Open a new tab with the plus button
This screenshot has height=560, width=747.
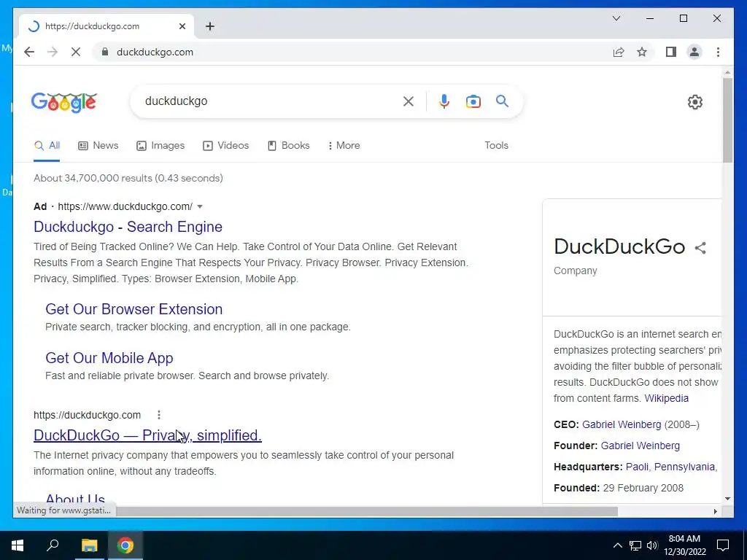(x=210, y=26)
